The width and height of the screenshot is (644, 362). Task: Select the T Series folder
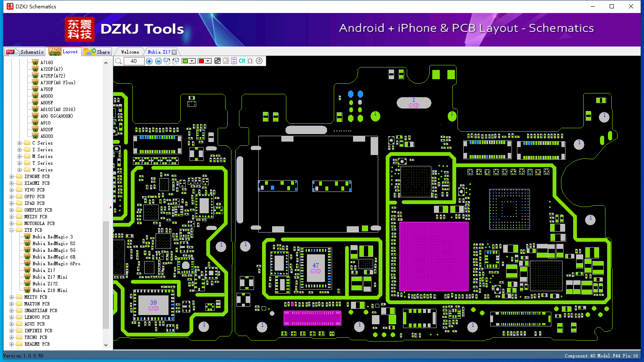[x=42, y=163]
